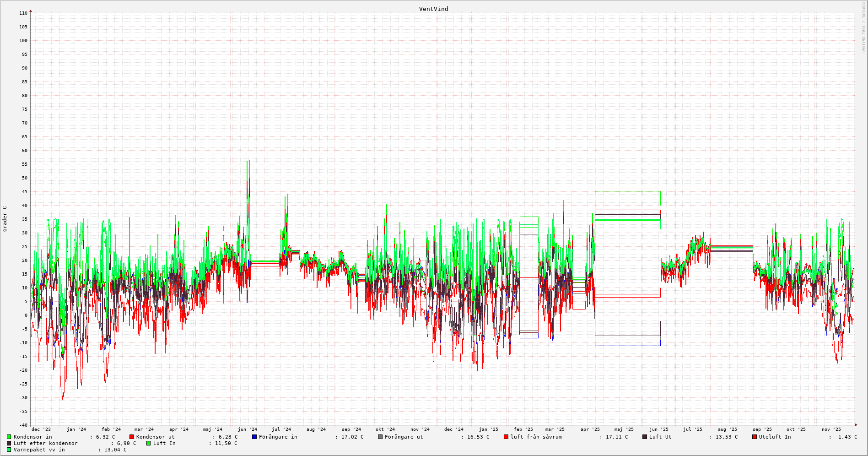868x456 pixels.
Task: Click the 'dec '23' month label
Action: [x=41, y=429]
